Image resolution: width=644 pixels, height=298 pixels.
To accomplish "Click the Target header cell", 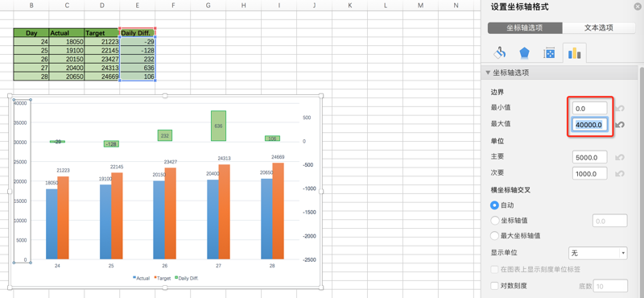I will click(x=102, y=33).
